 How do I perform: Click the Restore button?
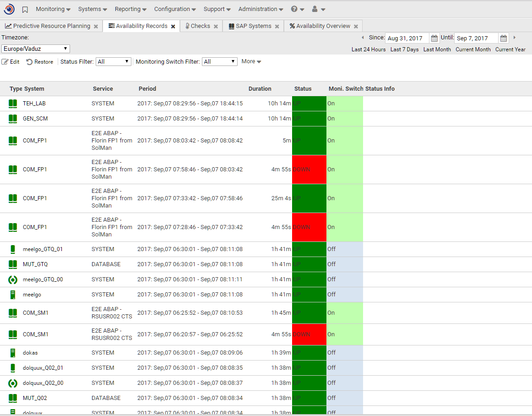40,62
